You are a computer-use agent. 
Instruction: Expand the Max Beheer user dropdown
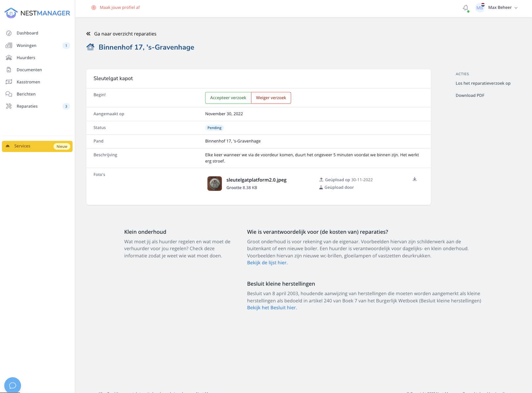click(x=516, y=8)
